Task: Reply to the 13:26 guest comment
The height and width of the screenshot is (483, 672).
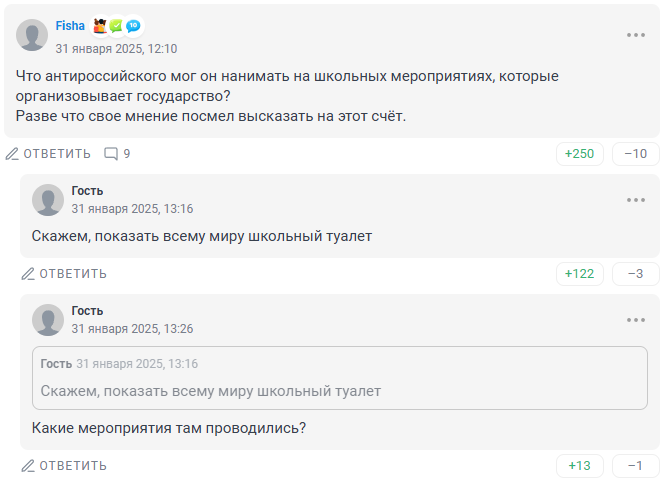Action: pos(64,466)
